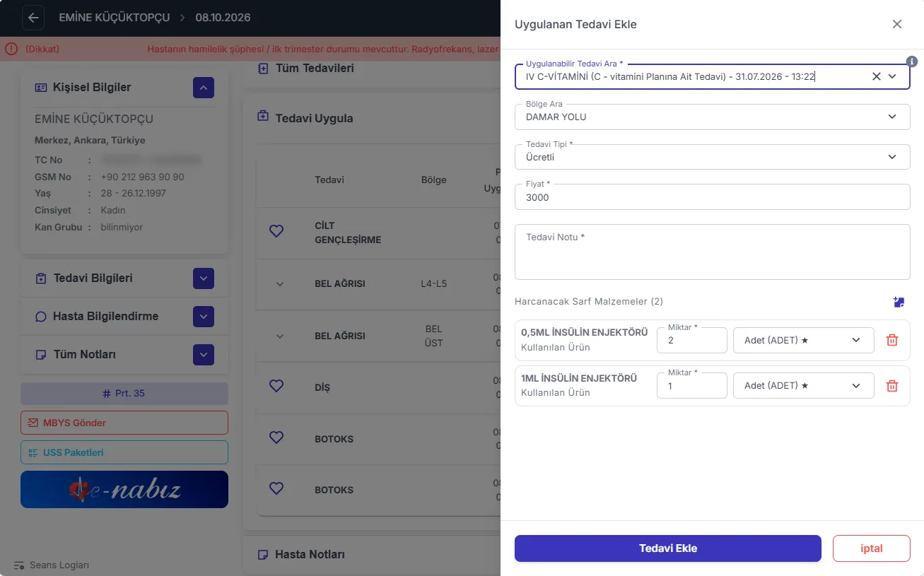Click the Kişisel Bilgiler ID card icon

coord(41,88)
